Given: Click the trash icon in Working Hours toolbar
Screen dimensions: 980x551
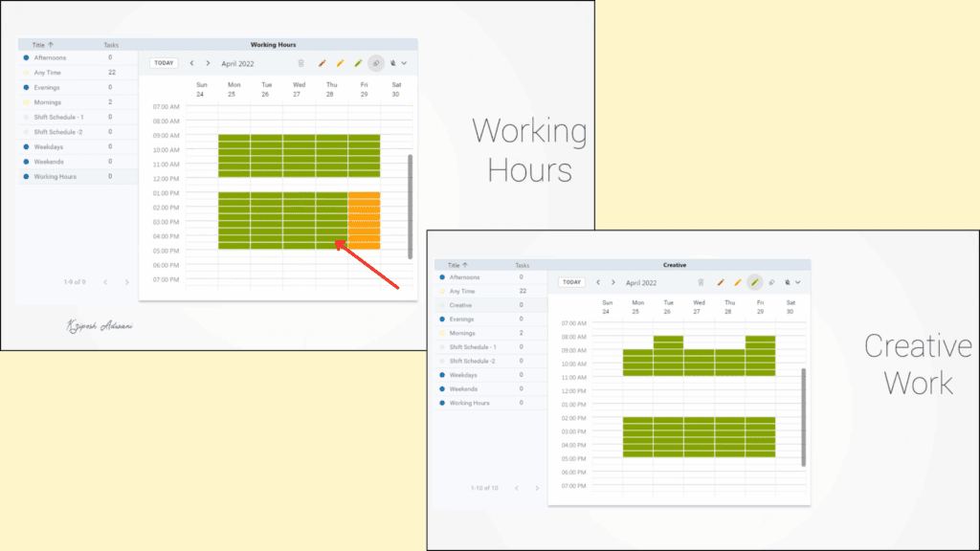Looking at the screenshot, I should tap(301, 63).
